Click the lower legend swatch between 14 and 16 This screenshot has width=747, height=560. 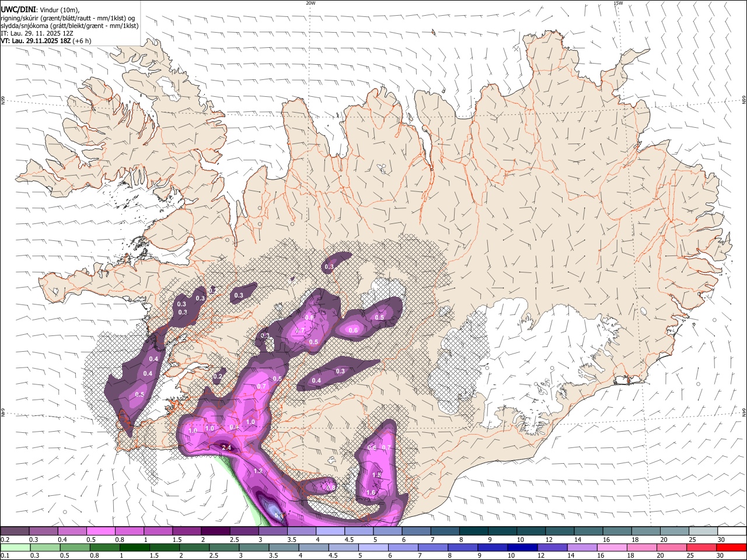[582, 548]
